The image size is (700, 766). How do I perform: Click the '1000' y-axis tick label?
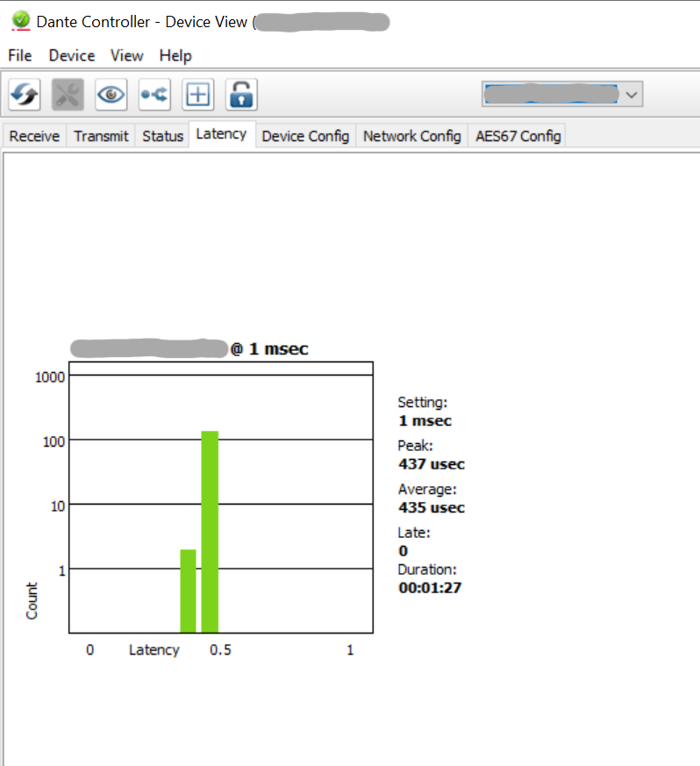[50, 377]
